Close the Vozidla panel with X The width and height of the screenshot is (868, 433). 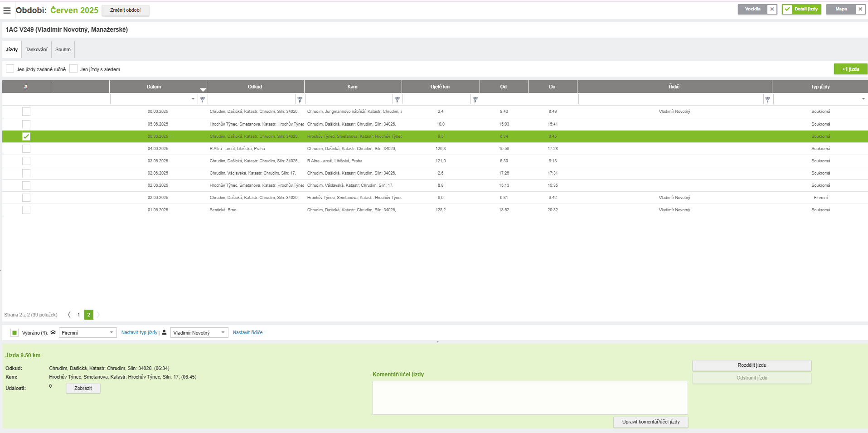pyautogui.click(x=772, y=9)
